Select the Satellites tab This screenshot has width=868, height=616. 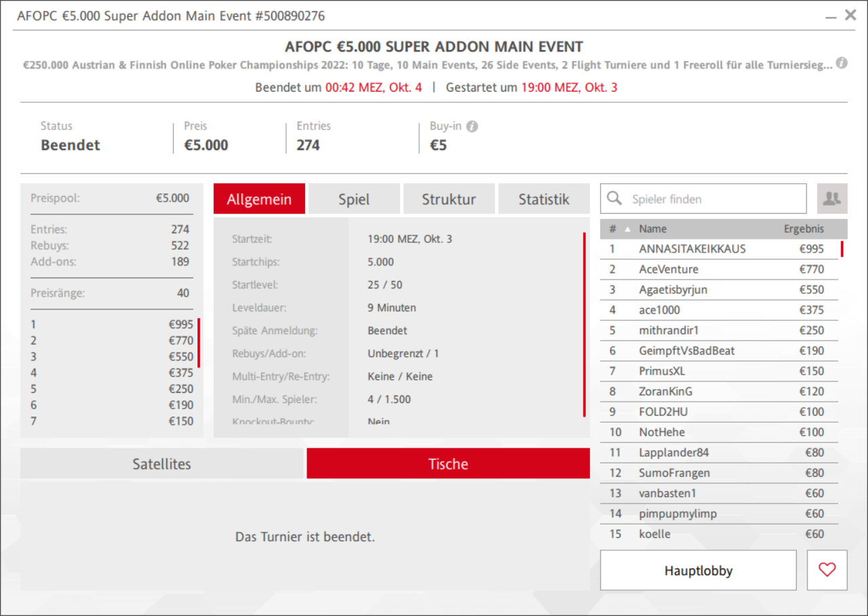[161, 463]
